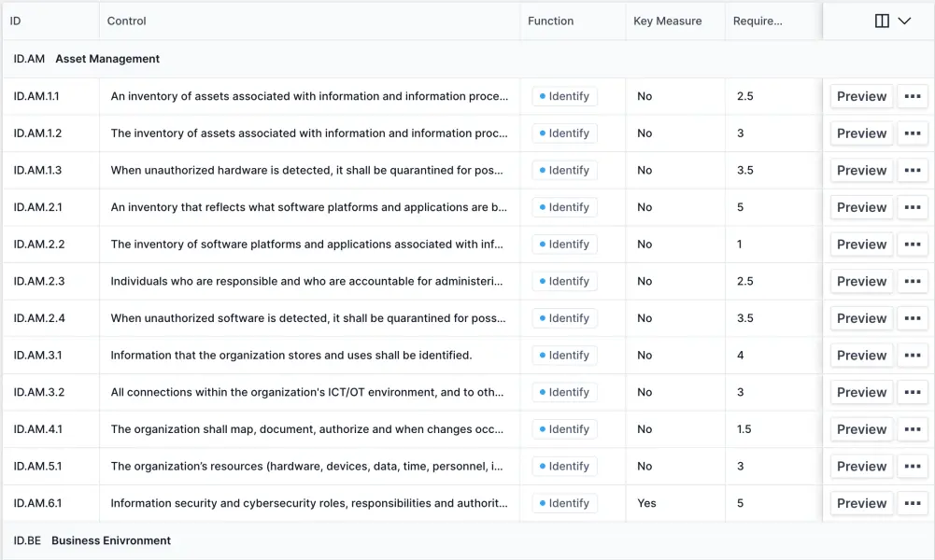The width and height of the screenshot is (935, 560).
Task: Open three-dot menu for ID.AM.4.1
Action: [913, 429]
